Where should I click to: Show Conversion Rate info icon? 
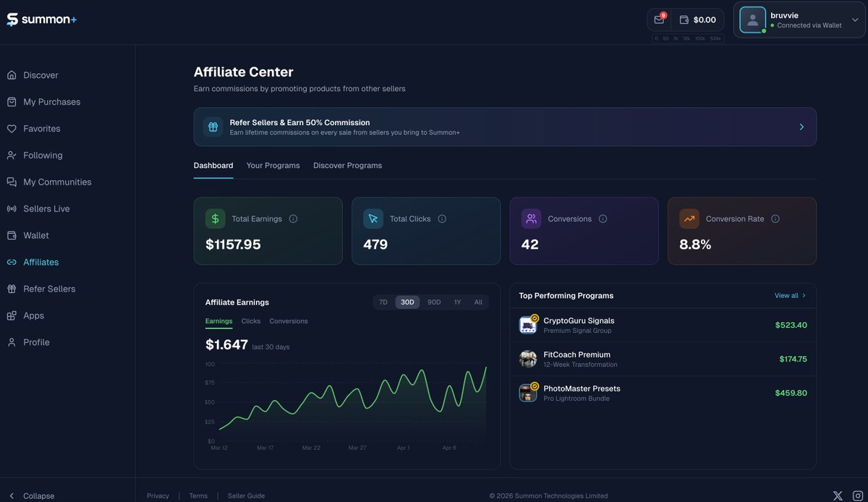(775, 218)
